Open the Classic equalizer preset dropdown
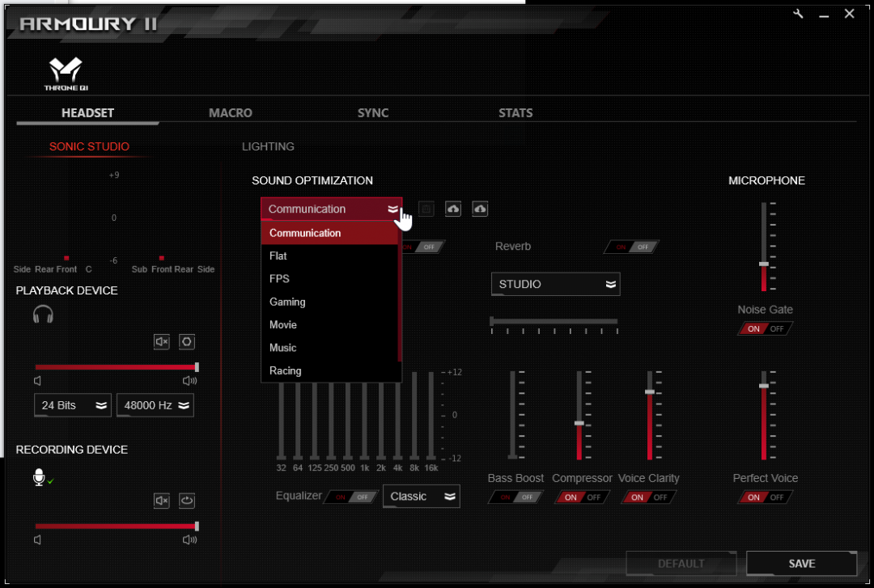Screen dimensions: 874x588 [422, 496]
